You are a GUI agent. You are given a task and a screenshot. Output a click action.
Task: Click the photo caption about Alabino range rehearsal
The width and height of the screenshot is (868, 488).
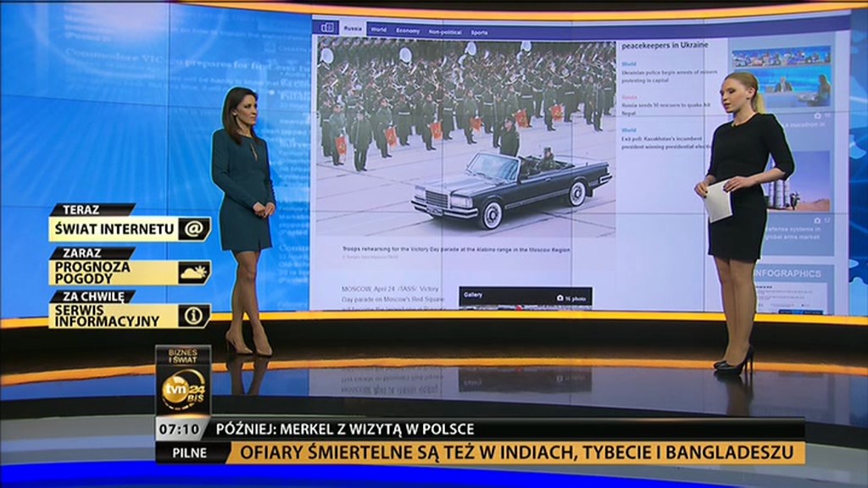[x=455, y=250]
